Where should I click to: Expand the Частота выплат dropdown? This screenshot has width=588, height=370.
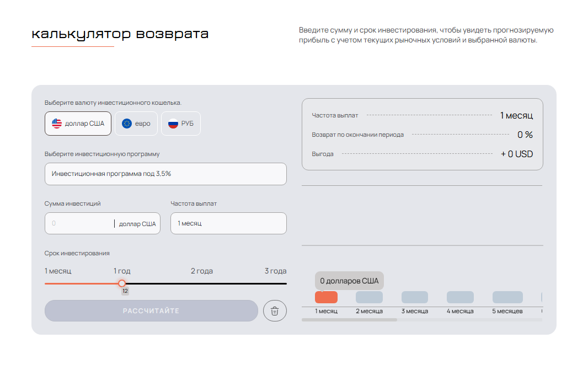click(x=228, y=223)
